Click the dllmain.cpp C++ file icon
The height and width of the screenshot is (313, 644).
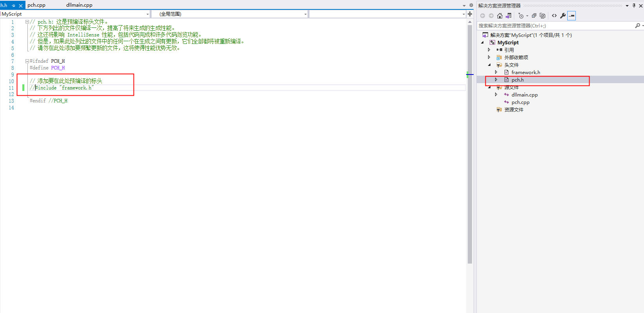tap(507, 95)
